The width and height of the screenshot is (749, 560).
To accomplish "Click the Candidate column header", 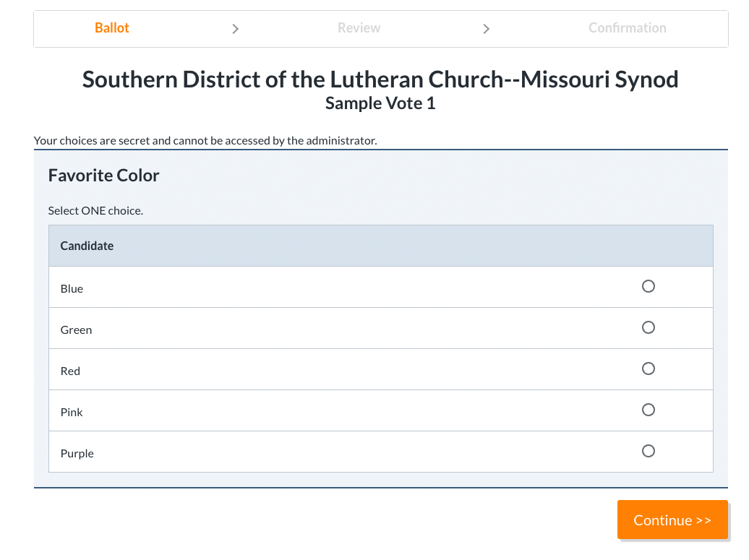I will pos(87,246).
